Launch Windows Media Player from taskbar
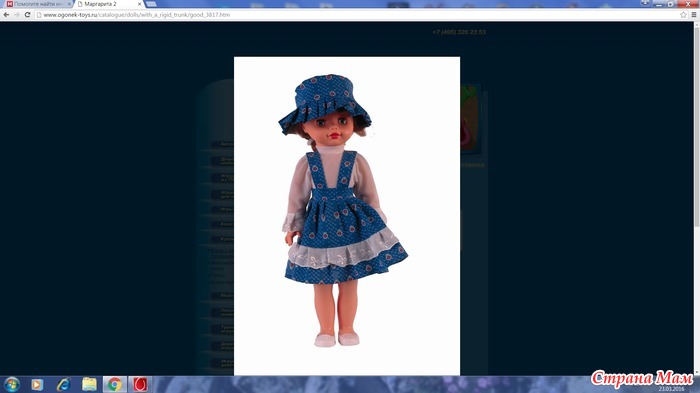 [x=37, y=385]
